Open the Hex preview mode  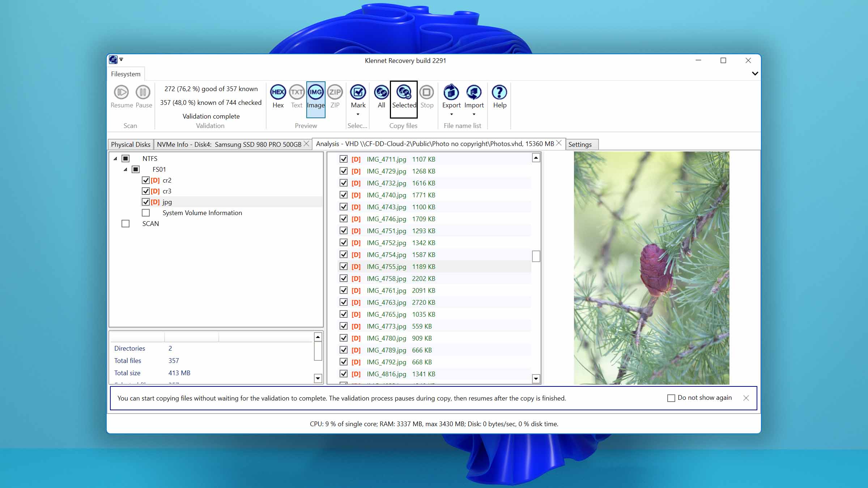coord(278,93)
